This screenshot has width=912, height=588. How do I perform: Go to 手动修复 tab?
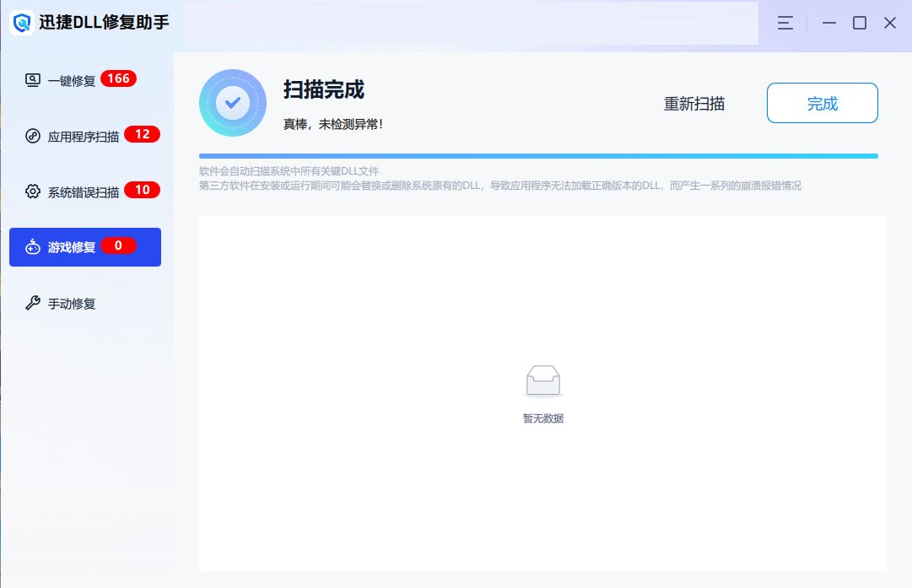click(85, 303)
